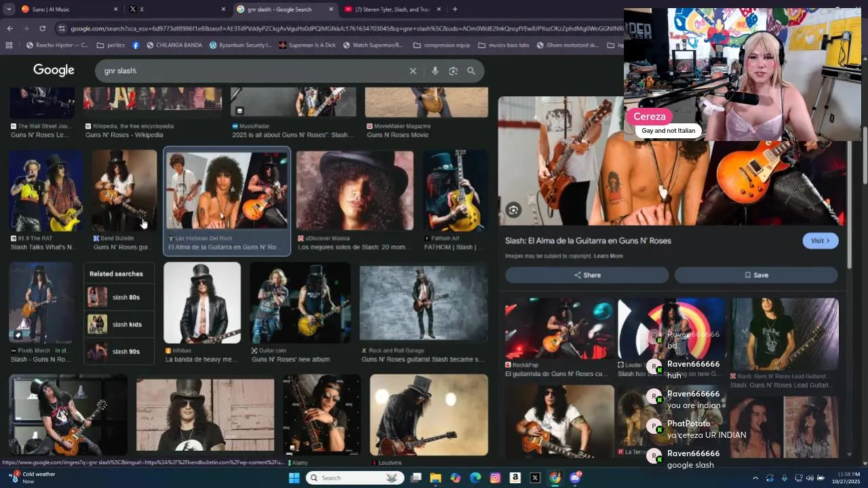868x488 pixels.
Task: Open Rancho Hipster bookmark
Action: pos(58,45)
